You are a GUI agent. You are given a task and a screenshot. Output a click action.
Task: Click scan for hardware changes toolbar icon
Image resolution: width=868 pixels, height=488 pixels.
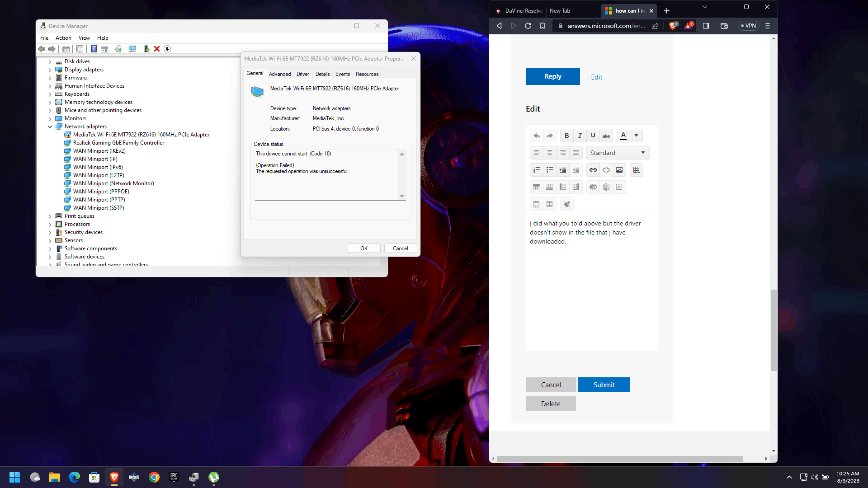coord(132,49)
